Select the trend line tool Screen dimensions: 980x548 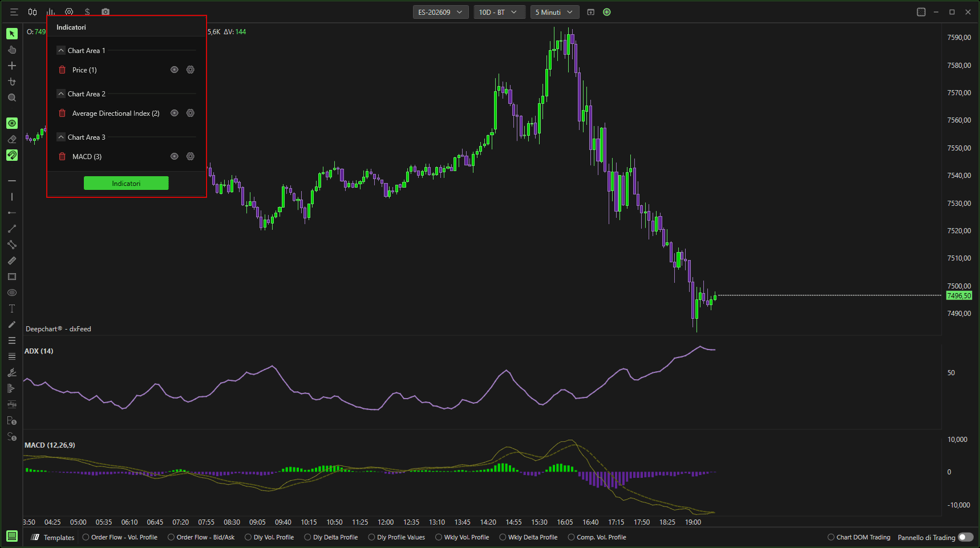12,229
